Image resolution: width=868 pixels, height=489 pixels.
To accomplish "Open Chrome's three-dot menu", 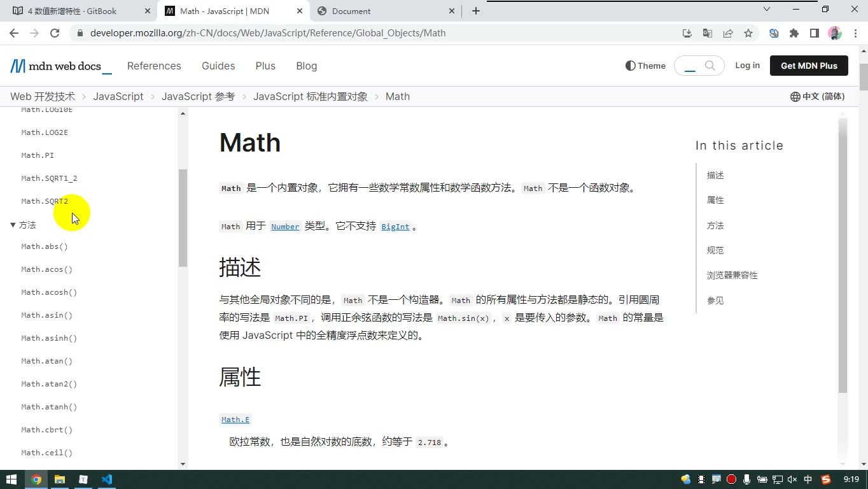I will [x=855, y=33].
